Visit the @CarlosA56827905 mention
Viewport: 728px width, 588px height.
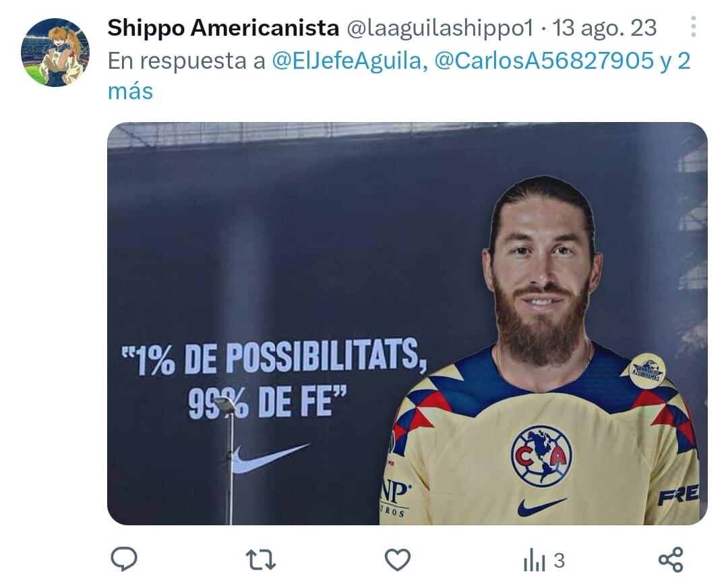(x=544, y=61)
